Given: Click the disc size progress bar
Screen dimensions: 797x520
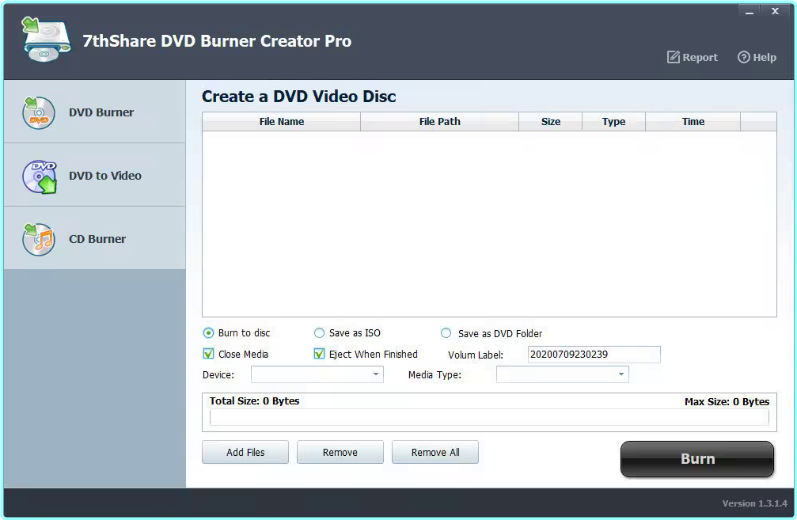Looking at the screenshot, I should [x=489, y=417].
